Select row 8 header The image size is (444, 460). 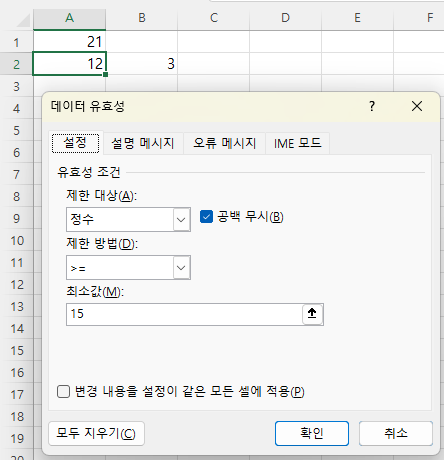(16, 196)
